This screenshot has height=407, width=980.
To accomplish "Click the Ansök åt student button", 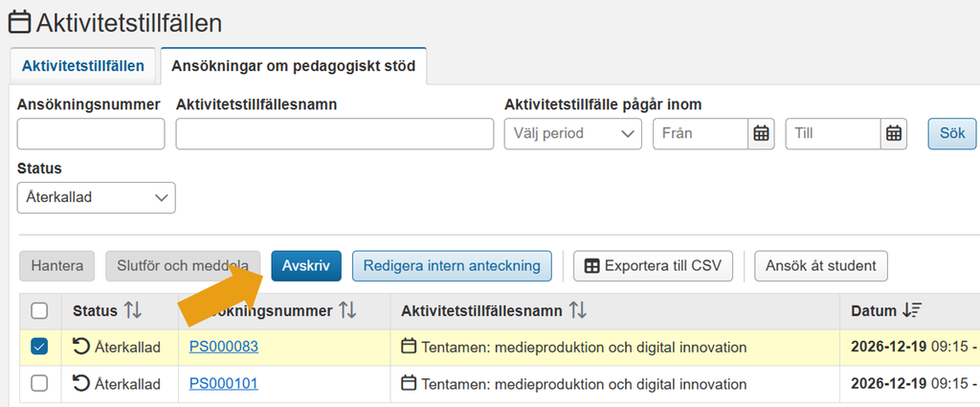I will tap(821, 265).
